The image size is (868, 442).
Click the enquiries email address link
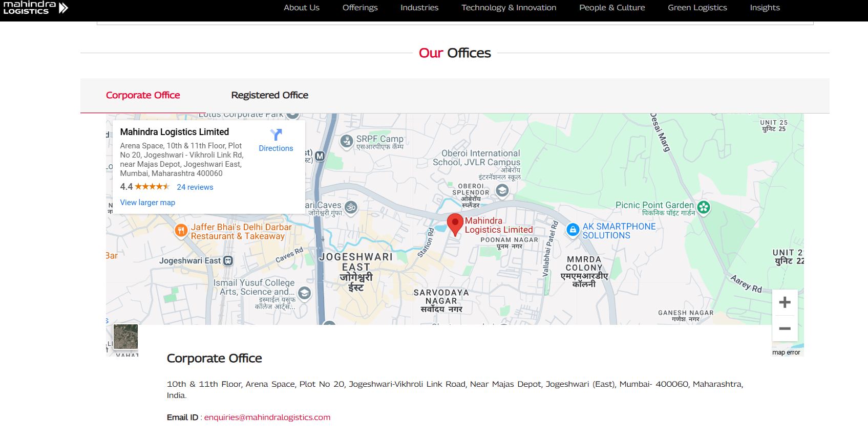pos(267,417)
